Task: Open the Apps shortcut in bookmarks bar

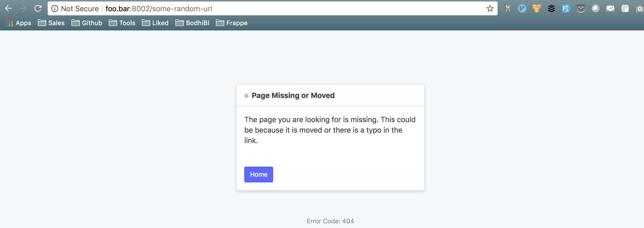Action: click(x=18, y=23)
